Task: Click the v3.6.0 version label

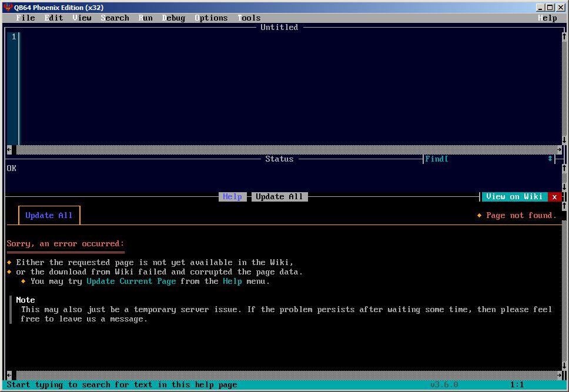Action: click(x=444, y=385)
